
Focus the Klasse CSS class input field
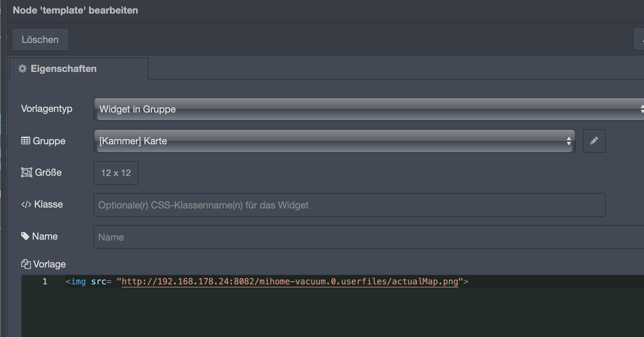349,205
